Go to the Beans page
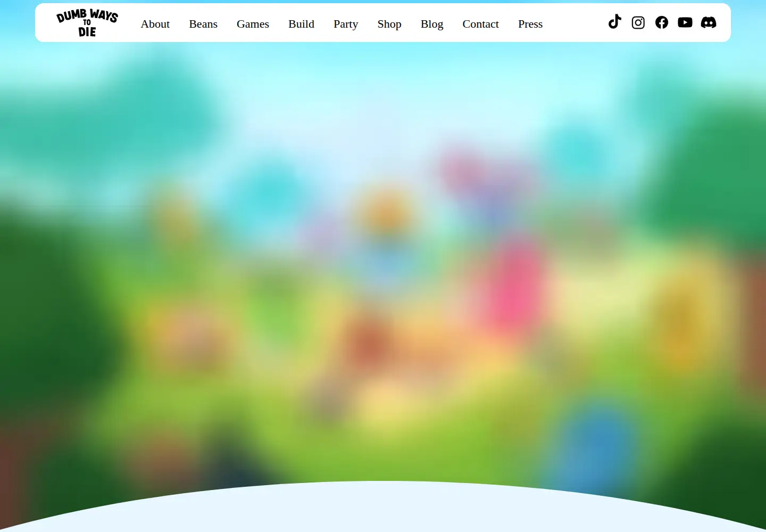This screenshot has width=766, height=532. point(203,24)
